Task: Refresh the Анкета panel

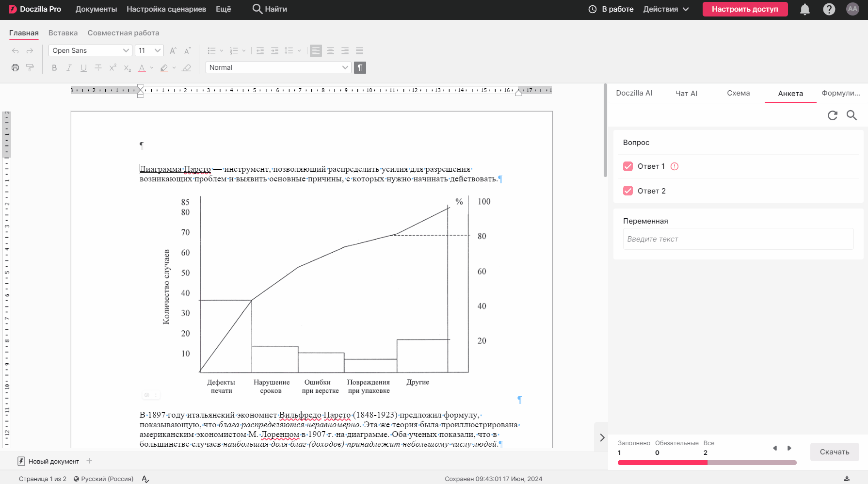Action: tap(833, 115)
